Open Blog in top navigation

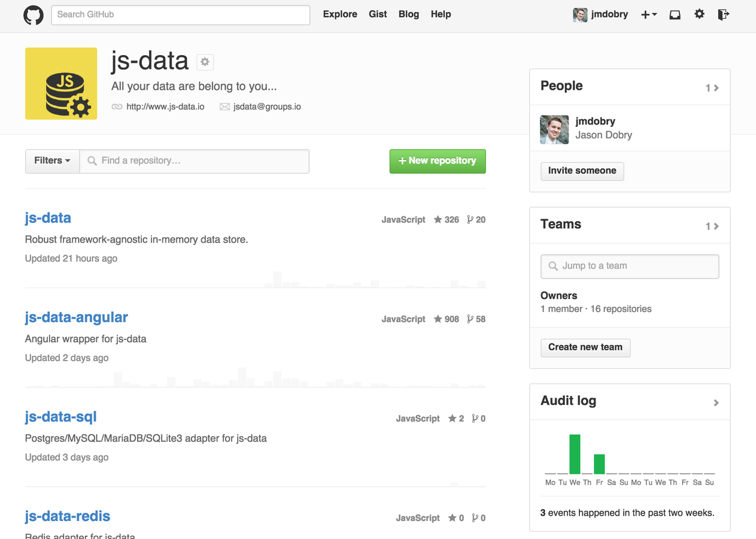coord(409,14)
